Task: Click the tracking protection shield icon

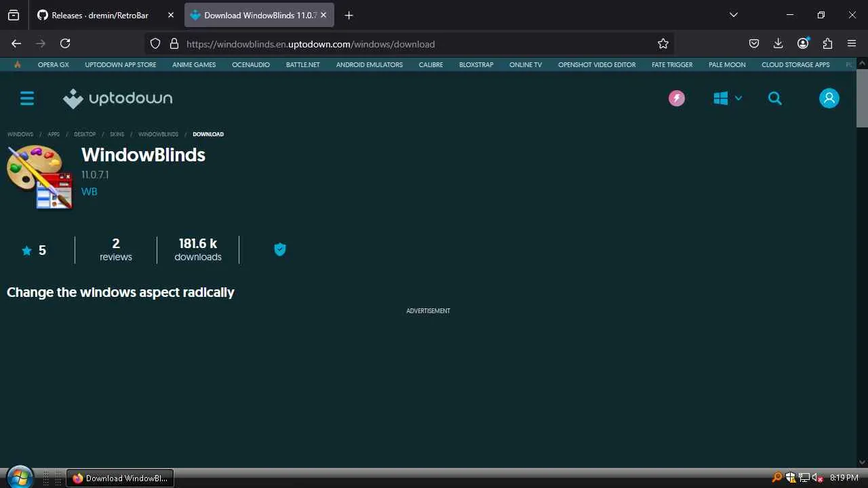Action: [155, 43]
